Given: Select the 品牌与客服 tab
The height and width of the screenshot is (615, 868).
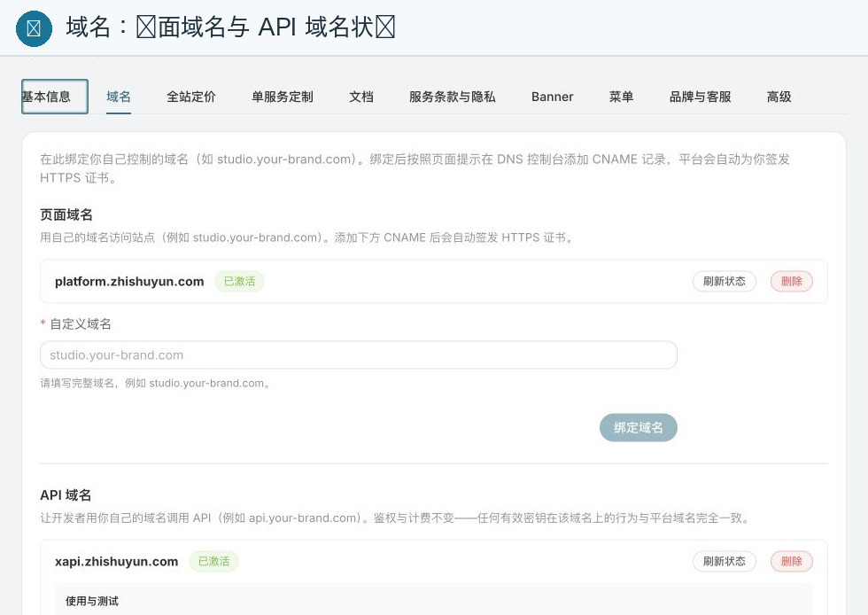Looking at the screenshot, I should coord(701,97).
